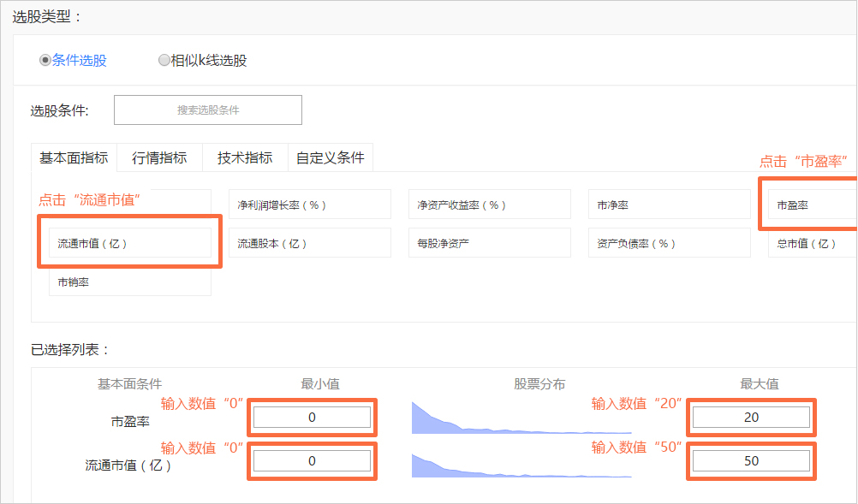Select the 净利润增长率（%） condition

click(x=310, y=205)
